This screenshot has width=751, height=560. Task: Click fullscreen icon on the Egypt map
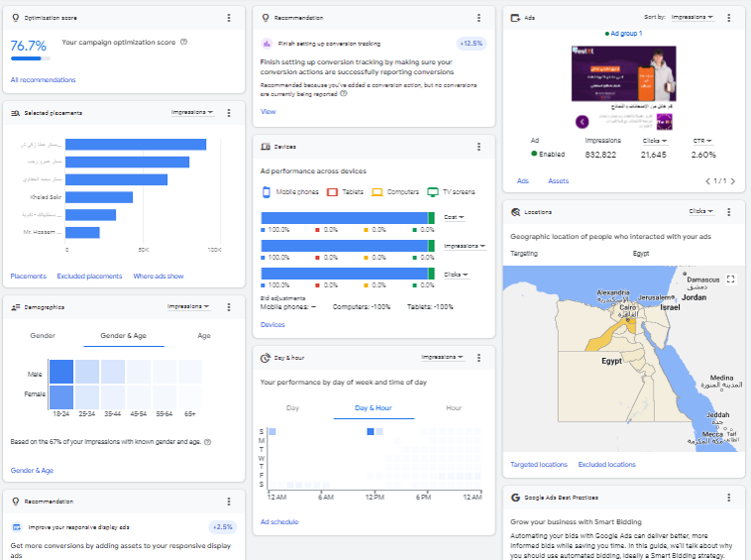(730, 279)
